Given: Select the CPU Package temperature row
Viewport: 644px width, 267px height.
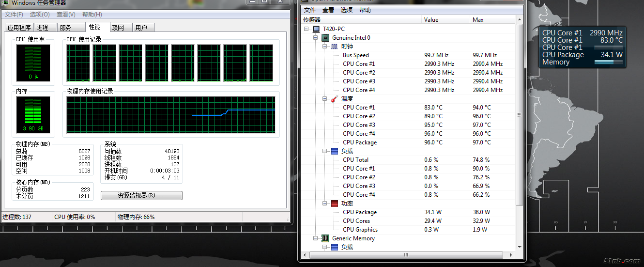Looking at the screenshot, I should (x=360, y=142).
